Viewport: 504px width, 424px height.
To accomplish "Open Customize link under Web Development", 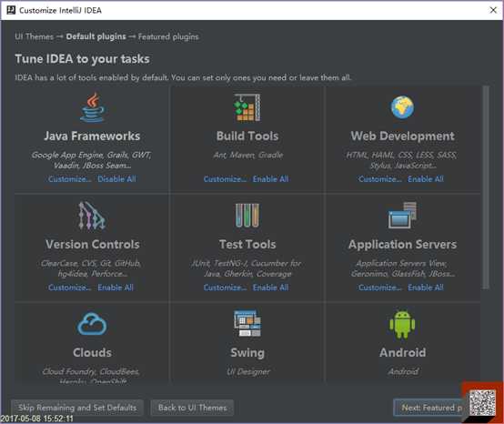I will click(380, 179).
